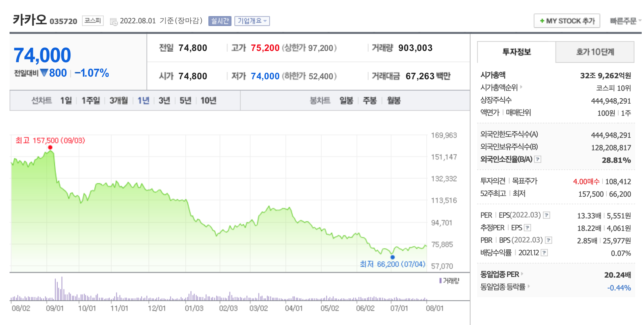Click the 코스피 market badge

pyautogui.click(x=93, y=21)
